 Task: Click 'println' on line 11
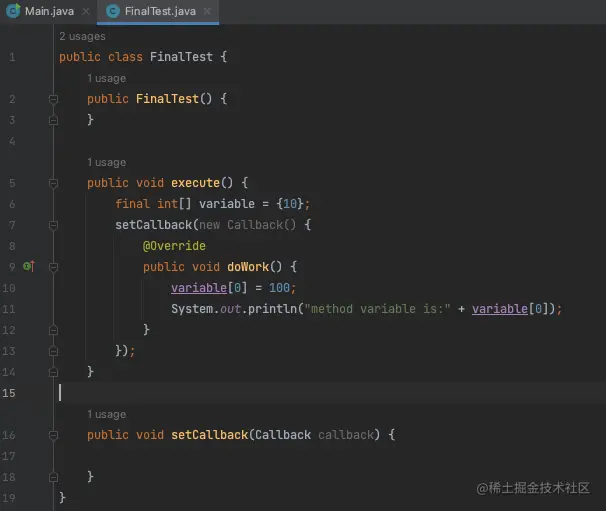click(x=272, y=309)
